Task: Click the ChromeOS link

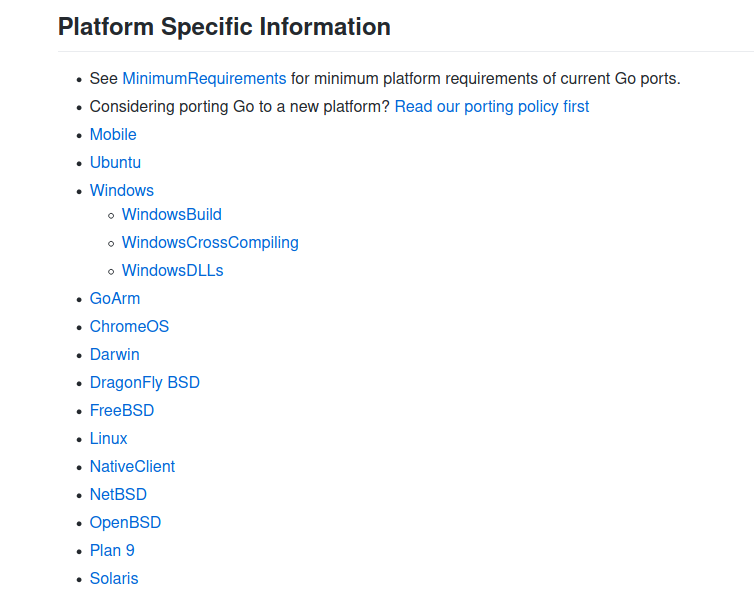Action: [129, 326]
